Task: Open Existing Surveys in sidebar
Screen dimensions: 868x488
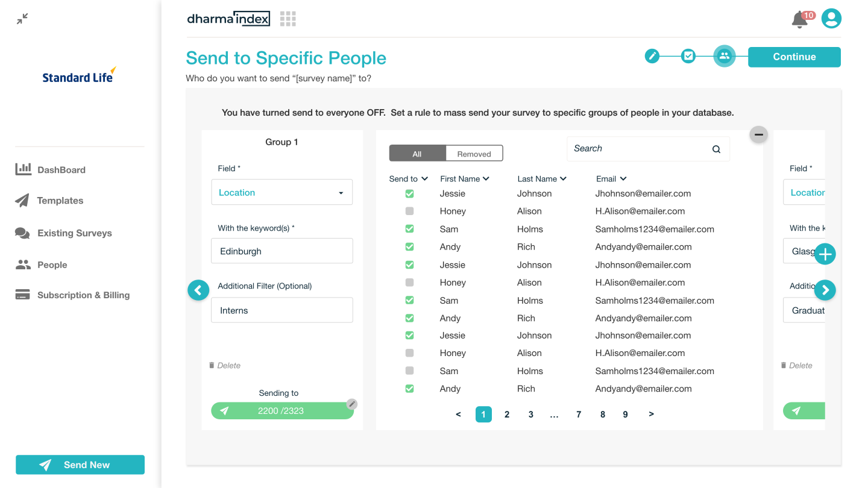Action: pos(74,233)
